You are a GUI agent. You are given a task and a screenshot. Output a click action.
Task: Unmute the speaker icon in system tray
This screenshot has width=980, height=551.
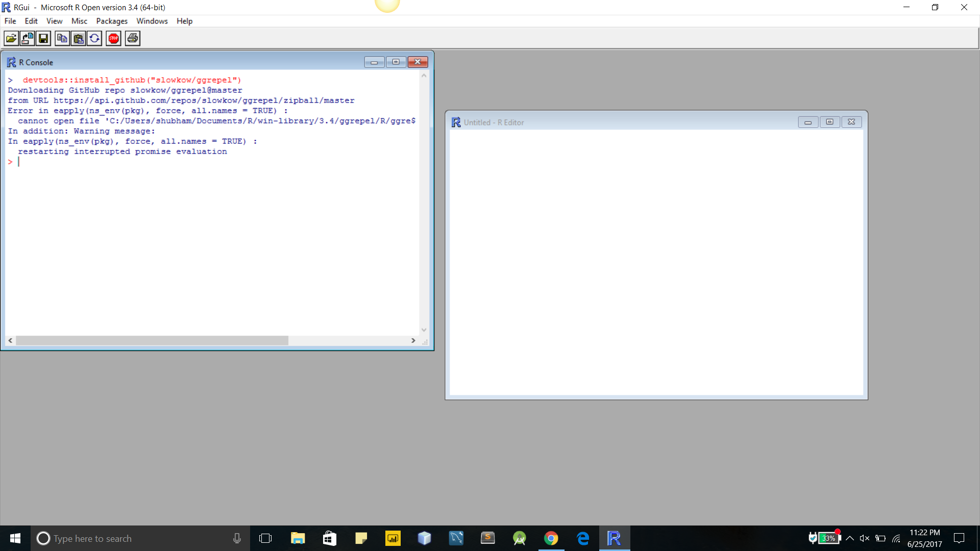865,538
